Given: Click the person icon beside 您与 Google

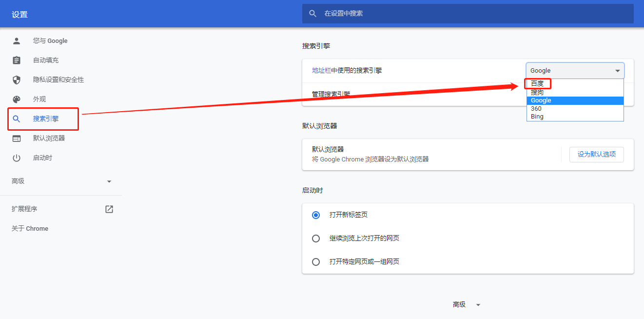Looking at the screenshot, I should (17, 41).
